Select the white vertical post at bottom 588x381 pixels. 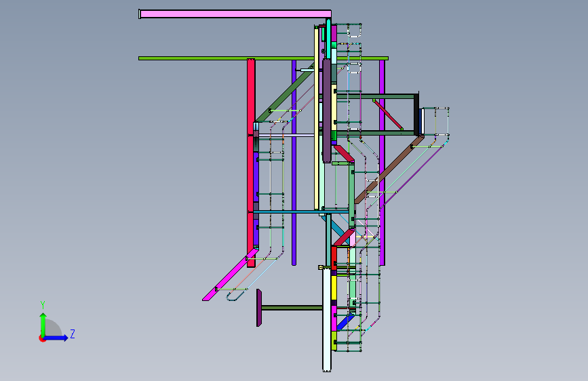[327, 319]
